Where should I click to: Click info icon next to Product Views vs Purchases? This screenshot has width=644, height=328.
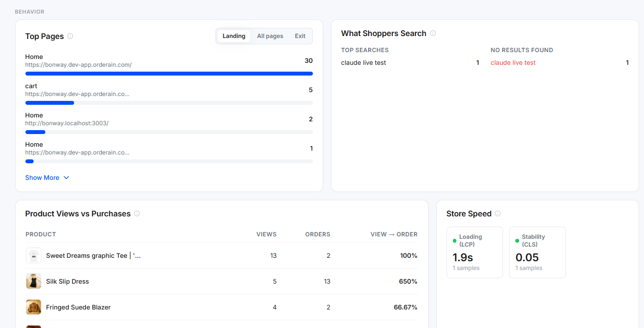click(x=137, y=213)
